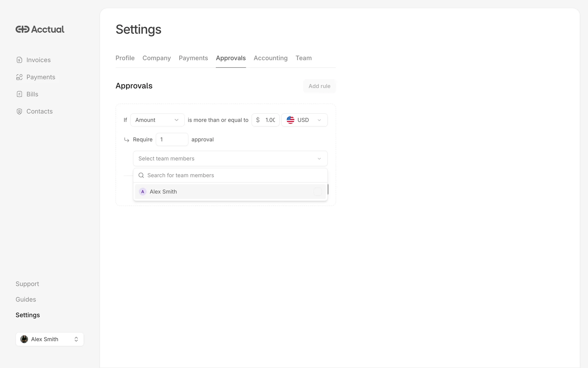Click the search magnifier icon
This screenshot has width=588, height=368.
tap(141, 175)
